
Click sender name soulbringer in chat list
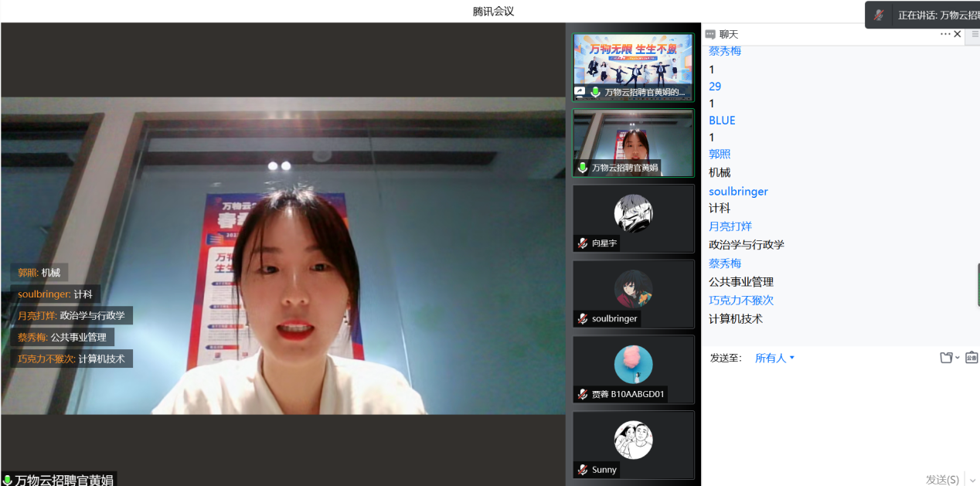[738, 191]
